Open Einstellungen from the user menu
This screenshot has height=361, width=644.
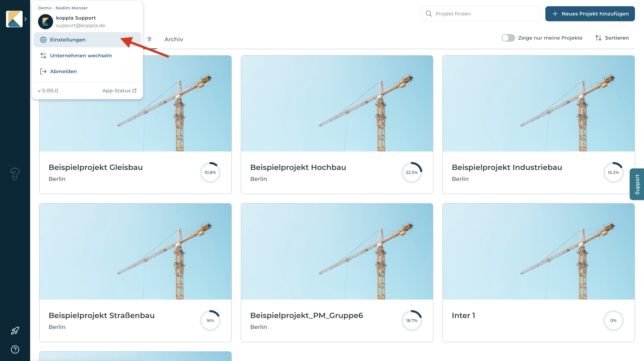[87, 40]
